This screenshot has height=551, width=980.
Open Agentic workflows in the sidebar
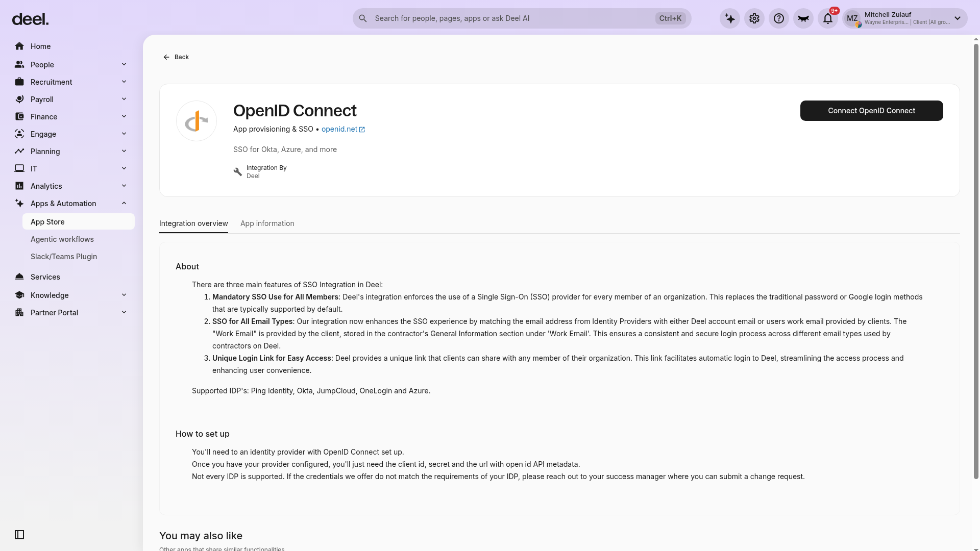(x=79, y=239)
